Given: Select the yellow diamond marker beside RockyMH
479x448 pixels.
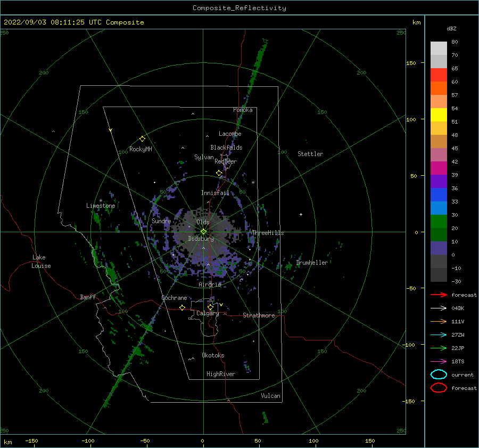Looking at the screenshot, I should click(x=142, y=139).
